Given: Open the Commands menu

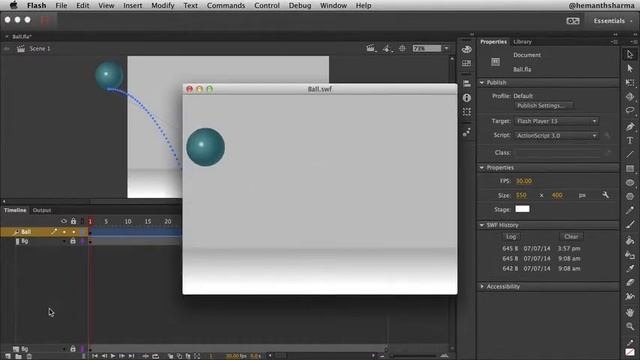Looking at the screenshot, I should [x=226, y=5].
